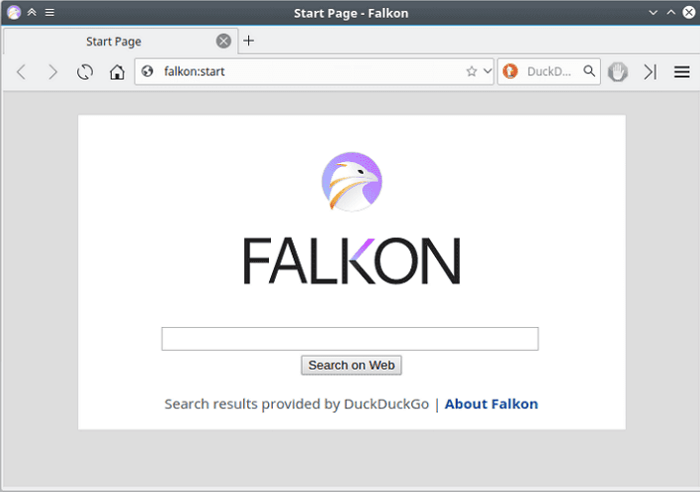This screenshot has height=492, width=700.
Task: Expand the address bar history dropdown
Action: pos(488,71)
